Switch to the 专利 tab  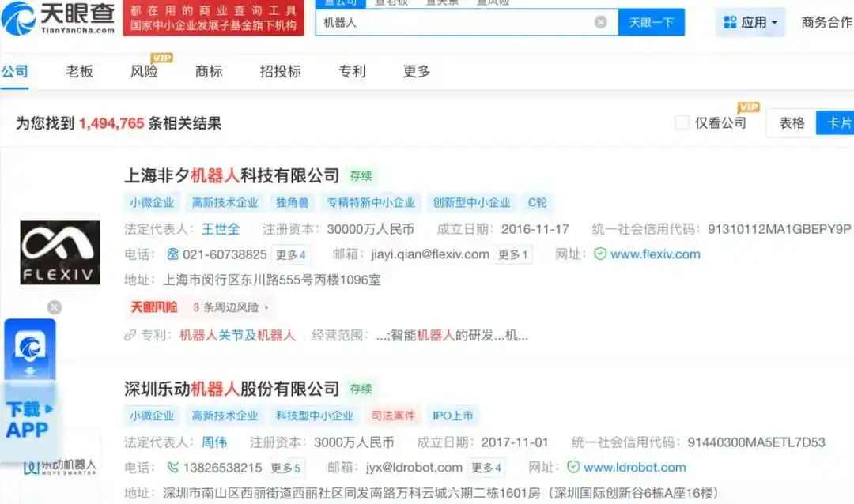pos(352,71)
